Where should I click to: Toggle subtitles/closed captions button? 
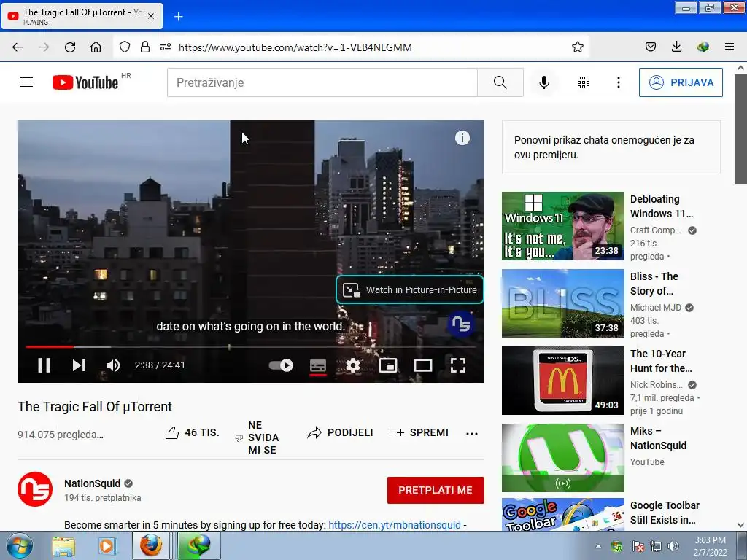point(318,365)
